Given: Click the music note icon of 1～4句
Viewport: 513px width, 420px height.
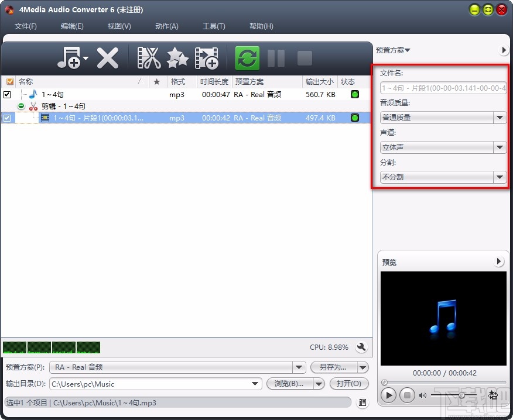Looking at the screenshot, I should (33, 94).
